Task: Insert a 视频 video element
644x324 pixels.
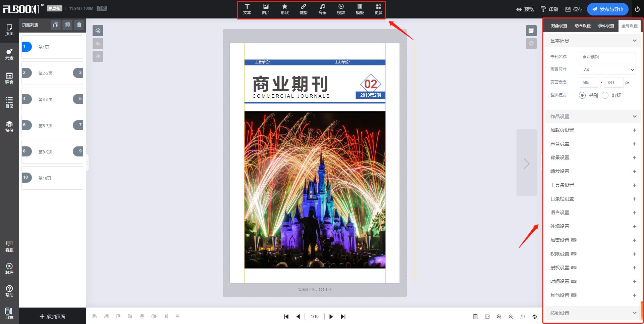Action: coord(341,9)
